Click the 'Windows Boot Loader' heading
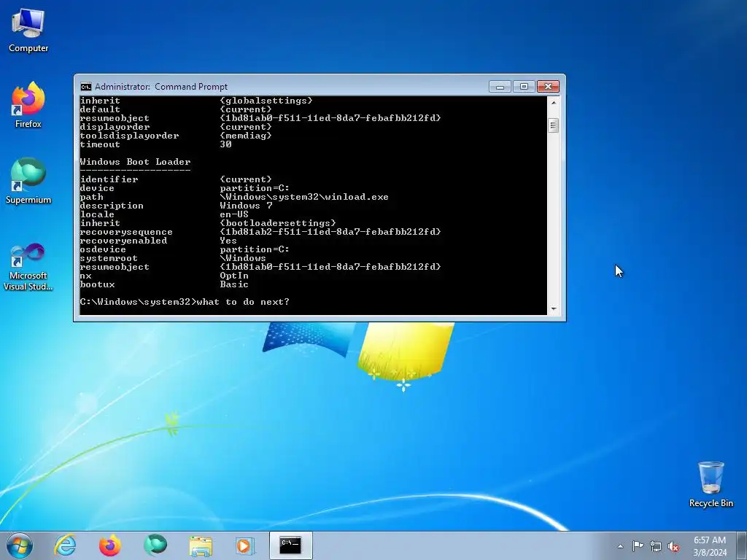The image size is (747, 560). (x=135, y=162)
